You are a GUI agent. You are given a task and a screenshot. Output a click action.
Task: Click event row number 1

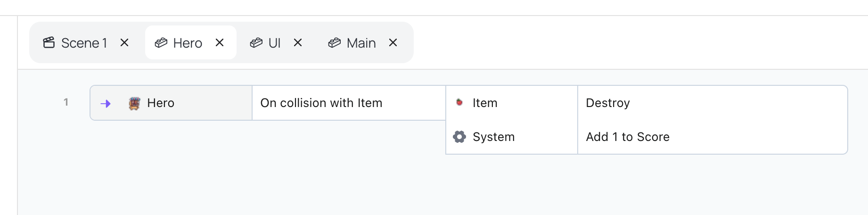(66, 102)
